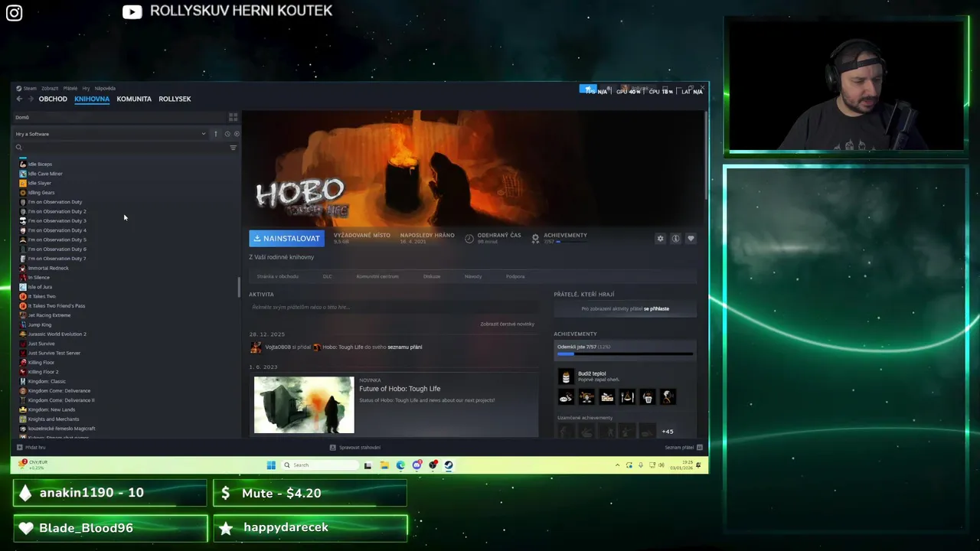The width and height of the screenshot is (980, 551).
Task: Select Jet Racing Extreme
Action: [x=49, y=315]
